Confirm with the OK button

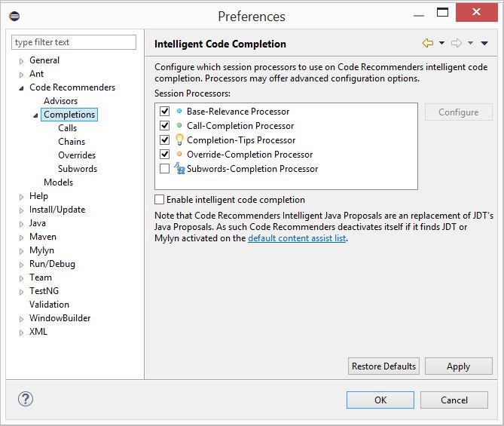tap(380, 400)
